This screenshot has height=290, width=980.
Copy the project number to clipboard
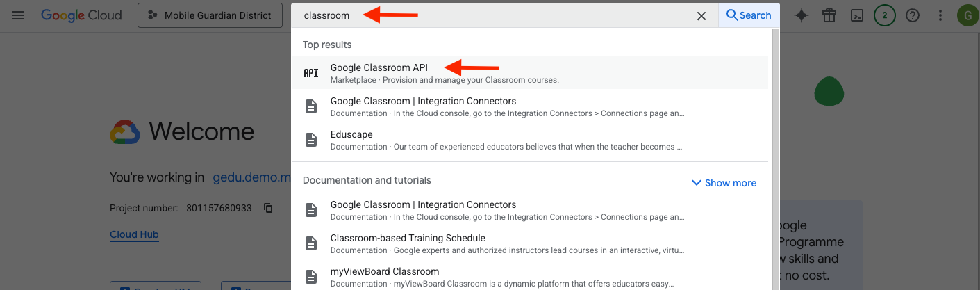tap(268, 208)
